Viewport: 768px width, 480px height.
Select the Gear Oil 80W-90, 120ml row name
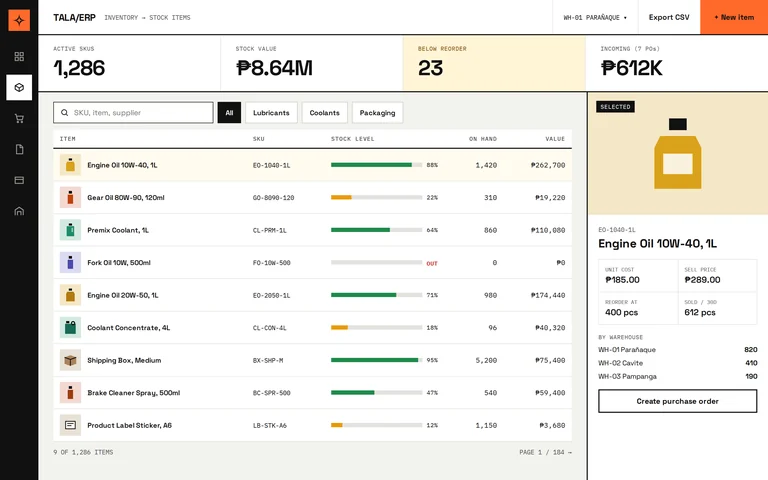tap(126, 197)
